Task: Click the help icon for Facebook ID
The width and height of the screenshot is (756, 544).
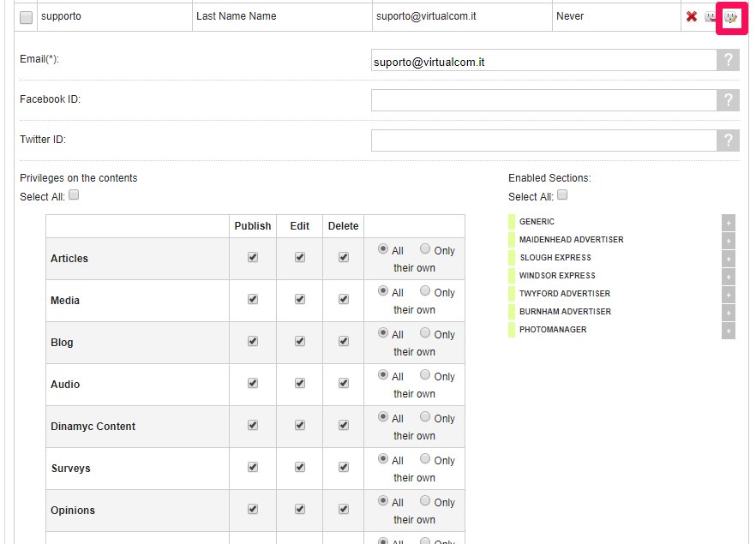Action: [728, 100]
